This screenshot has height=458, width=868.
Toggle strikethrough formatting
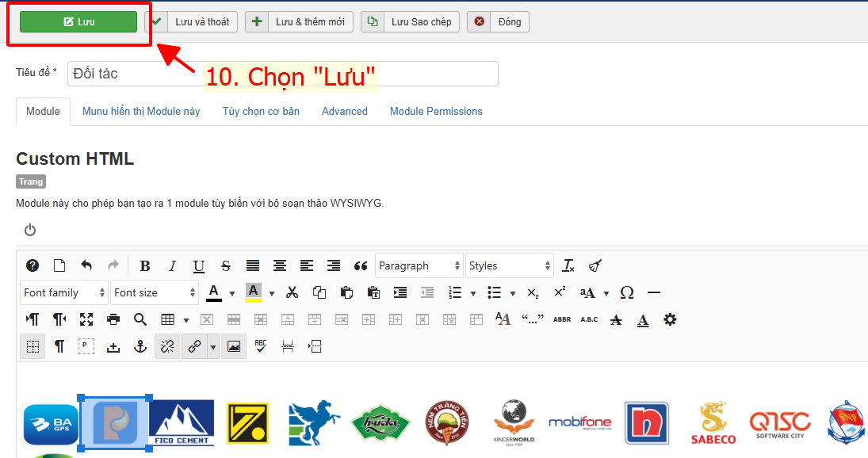226,266
